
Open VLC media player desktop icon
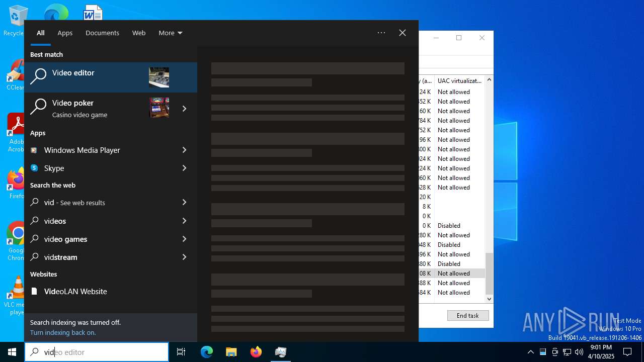[16, 295]
